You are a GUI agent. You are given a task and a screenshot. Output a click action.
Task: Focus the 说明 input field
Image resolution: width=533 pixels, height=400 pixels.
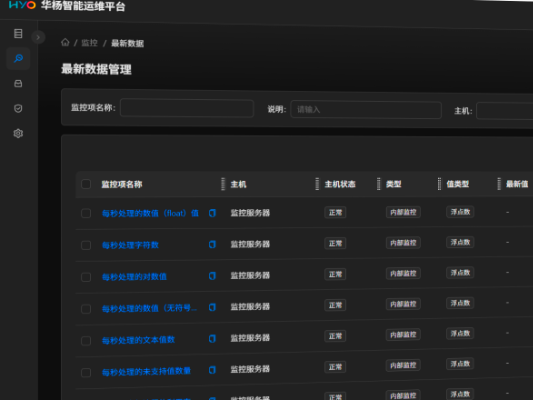pos(366,110)
